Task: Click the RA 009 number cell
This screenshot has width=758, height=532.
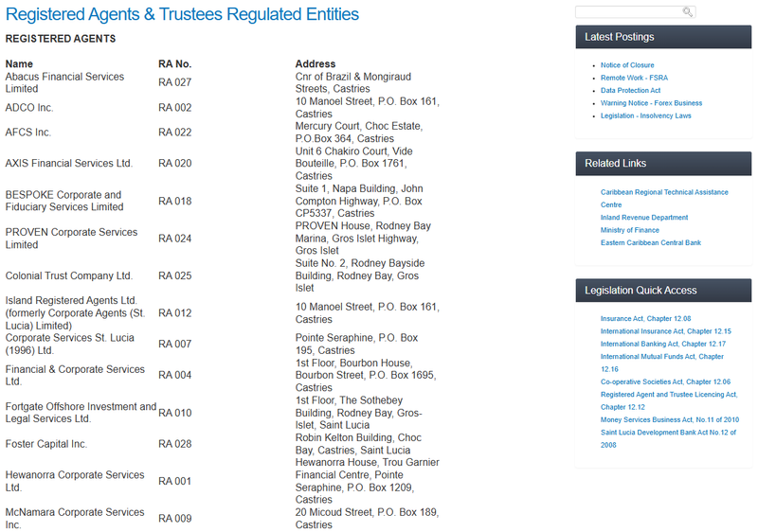Action: tap(174, 519)
